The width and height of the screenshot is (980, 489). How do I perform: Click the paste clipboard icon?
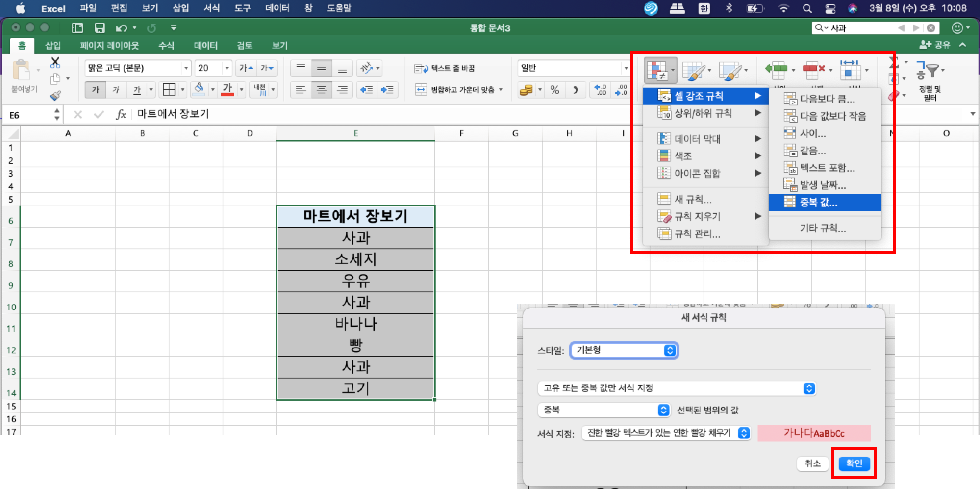21,70
